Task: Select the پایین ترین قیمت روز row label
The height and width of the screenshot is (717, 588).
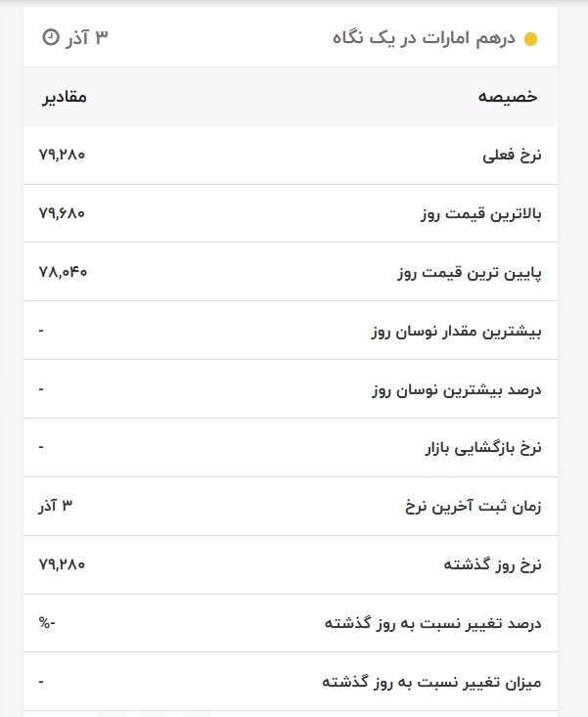Action: 470,273
